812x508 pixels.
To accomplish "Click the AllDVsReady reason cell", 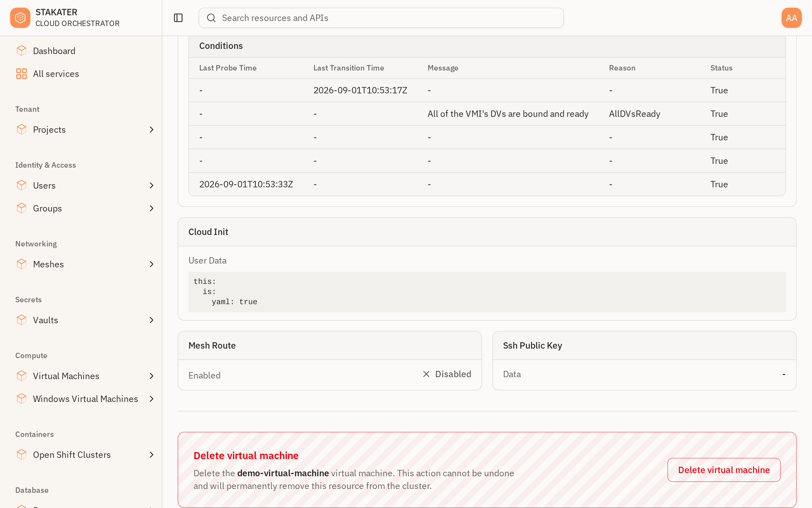I will (x=634, y=114).
